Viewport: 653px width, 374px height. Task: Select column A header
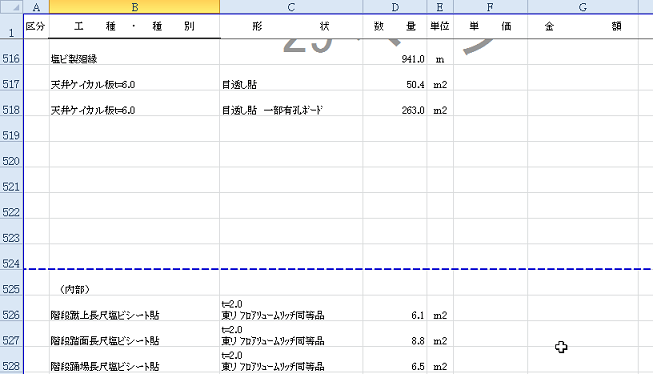point(36,7)
